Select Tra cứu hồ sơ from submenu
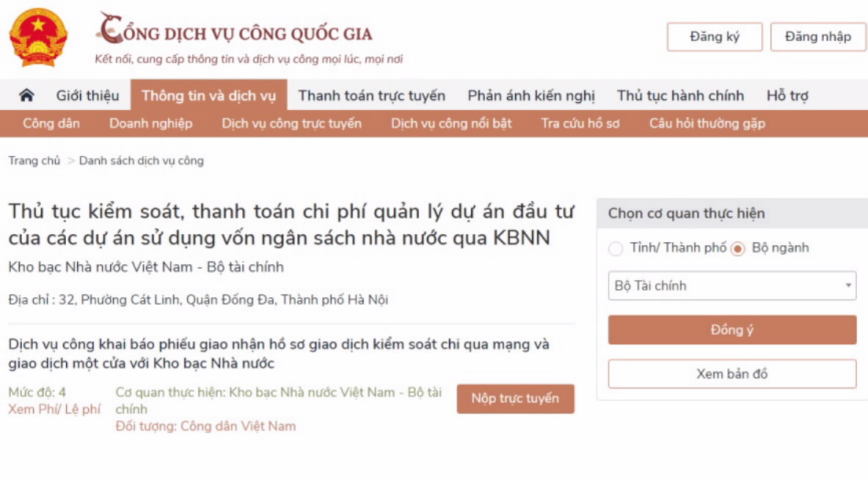 pos(579,123)
